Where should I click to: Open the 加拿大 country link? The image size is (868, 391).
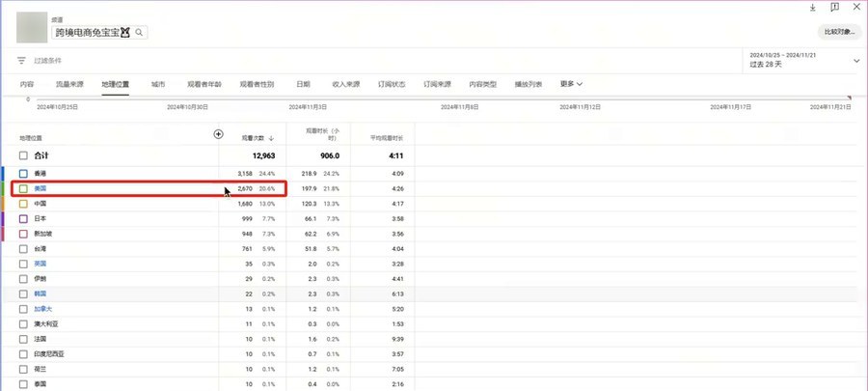click(43, 309)
